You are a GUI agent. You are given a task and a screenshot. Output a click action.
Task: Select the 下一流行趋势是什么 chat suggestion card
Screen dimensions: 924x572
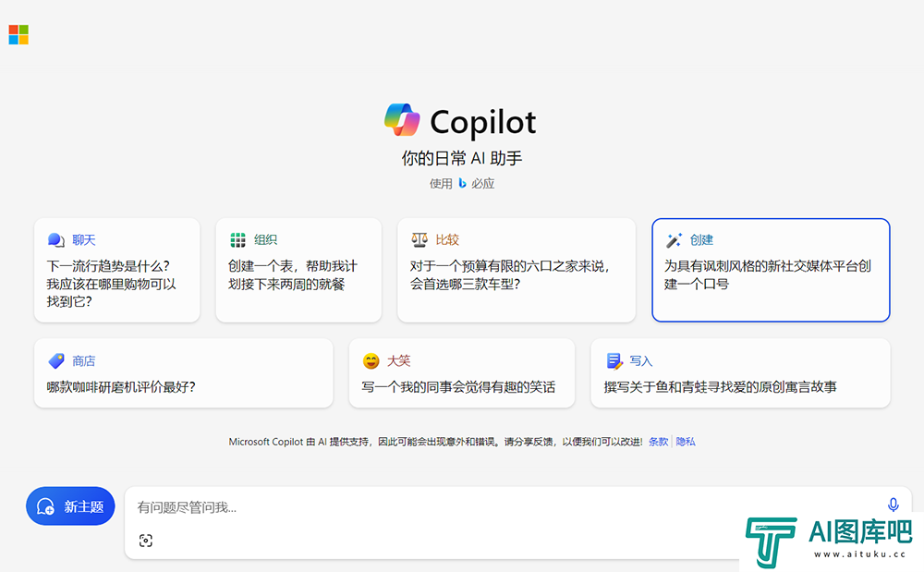click(x=116, y=271)
